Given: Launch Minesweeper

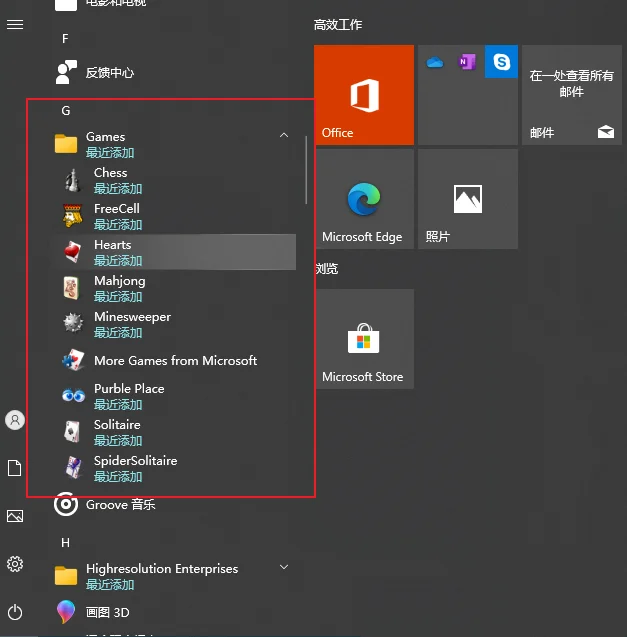Looking at the screenshot, I should tap(132, 324).
